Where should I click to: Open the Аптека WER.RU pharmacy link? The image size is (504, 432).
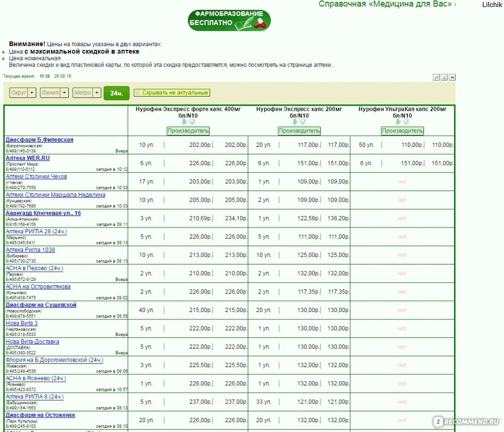pos(28,158)
